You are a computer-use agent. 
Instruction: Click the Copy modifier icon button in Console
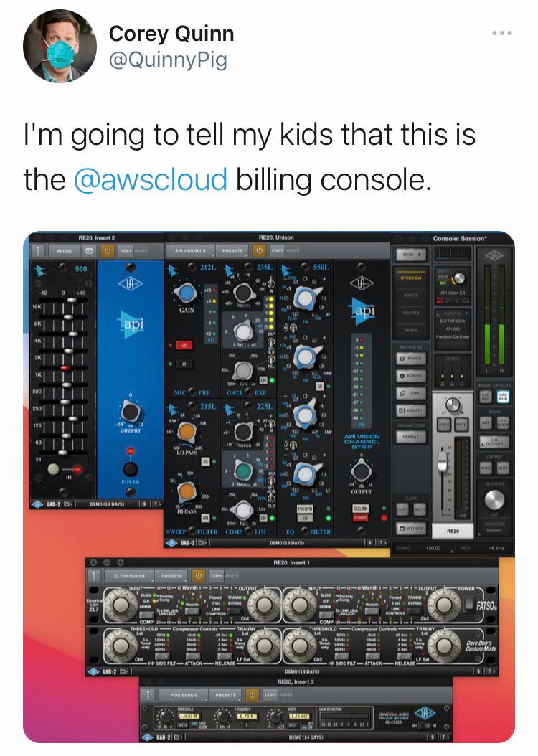(x=410, y=393)
